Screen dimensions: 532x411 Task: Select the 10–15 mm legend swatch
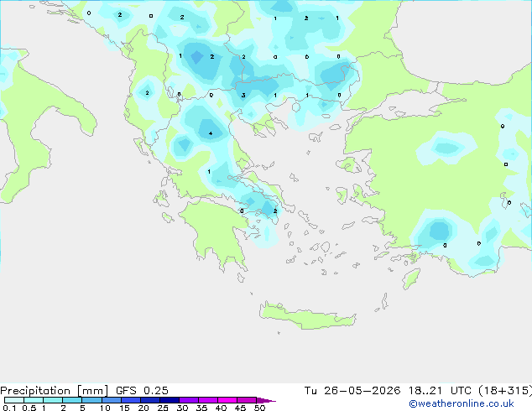click(112, 400)
